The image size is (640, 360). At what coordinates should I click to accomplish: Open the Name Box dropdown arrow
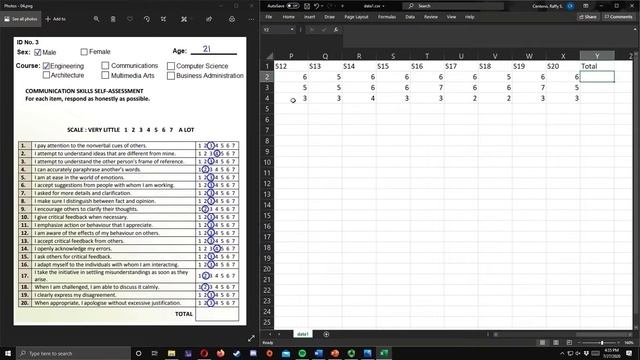click(292, 30)
